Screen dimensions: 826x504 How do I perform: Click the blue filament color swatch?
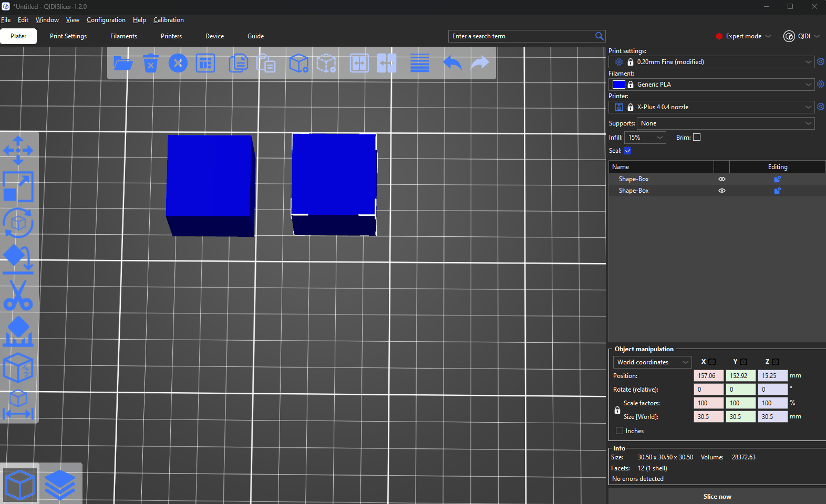pyautogui.click(x=618, y=85)
